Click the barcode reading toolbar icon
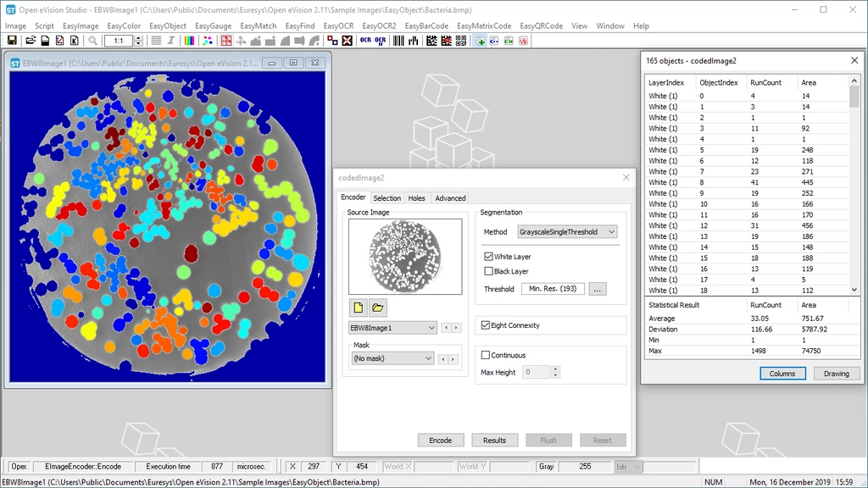868x488 pixels. [399, 41]
